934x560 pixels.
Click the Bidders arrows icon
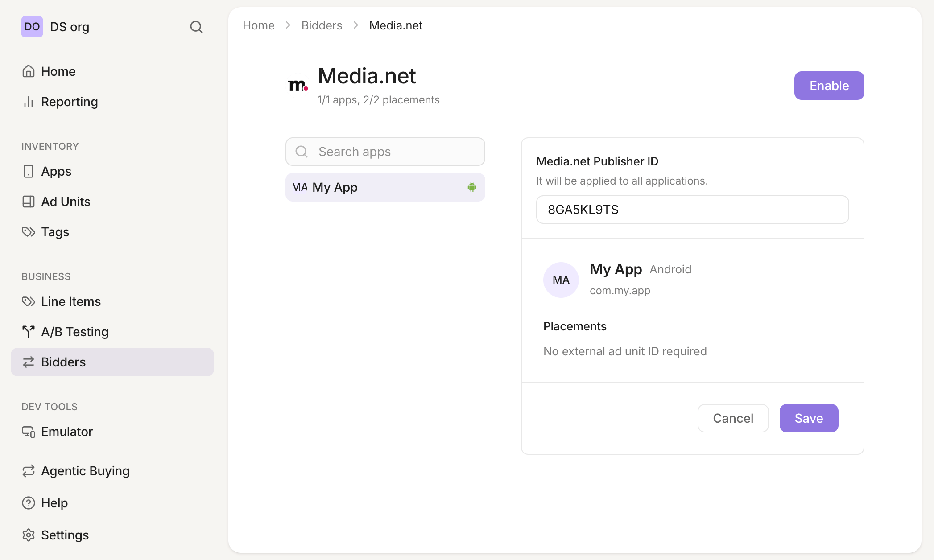pos(29,362)
